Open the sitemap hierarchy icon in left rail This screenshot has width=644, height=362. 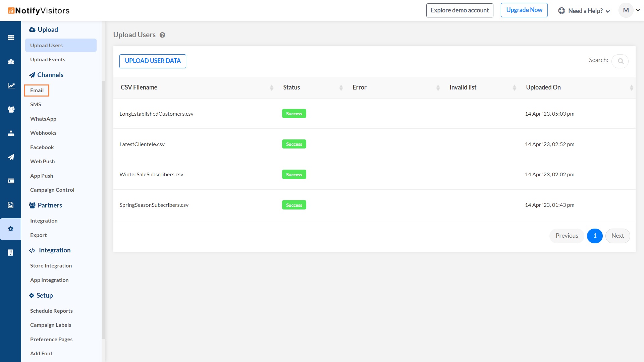(x=11, y=133)
